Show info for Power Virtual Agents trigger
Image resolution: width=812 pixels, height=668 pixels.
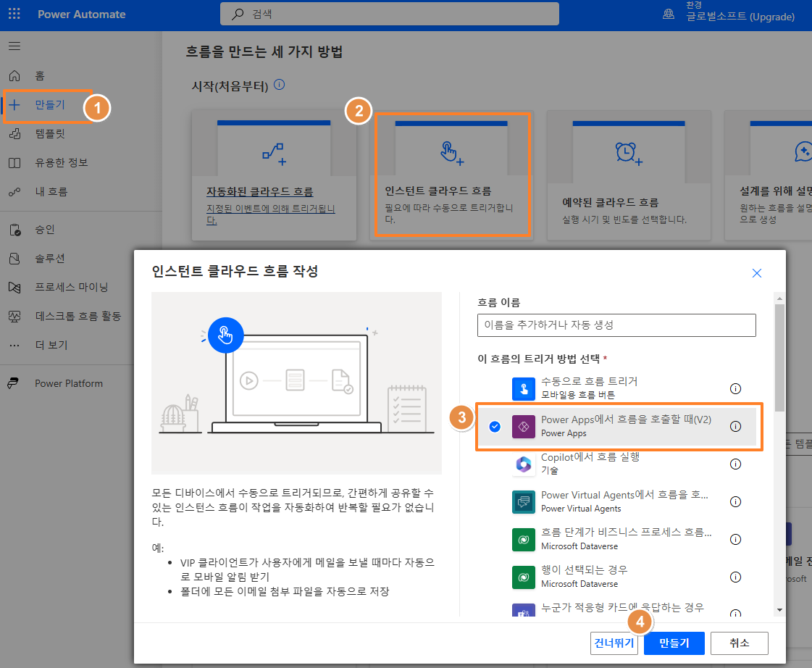point(735,501)
